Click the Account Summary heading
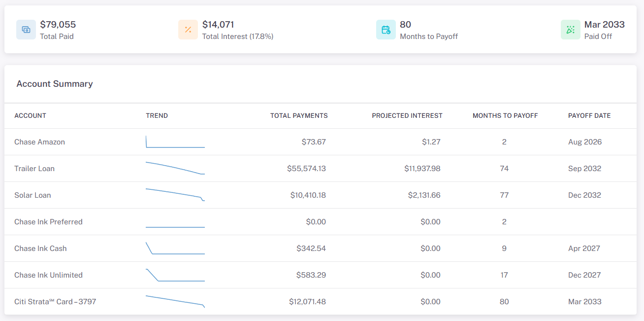 click(x=55, y=84)
